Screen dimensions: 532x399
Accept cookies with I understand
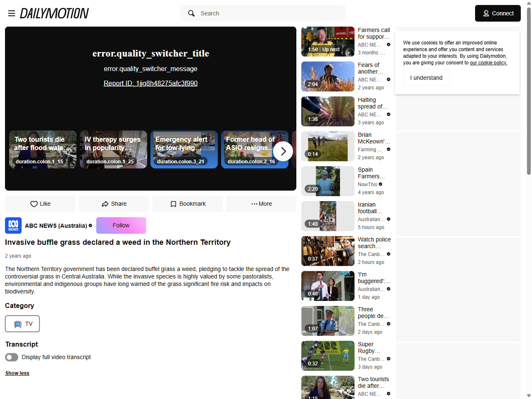coord(426,78)
